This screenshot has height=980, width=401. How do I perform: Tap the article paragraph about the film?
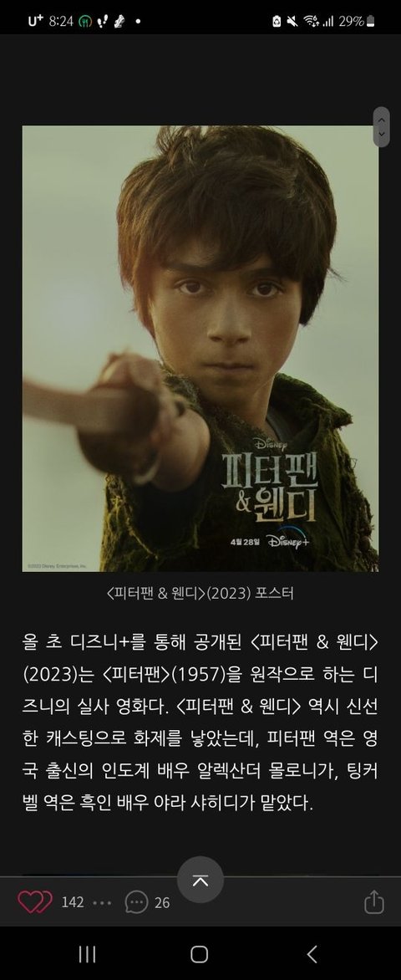pos(200,722)
